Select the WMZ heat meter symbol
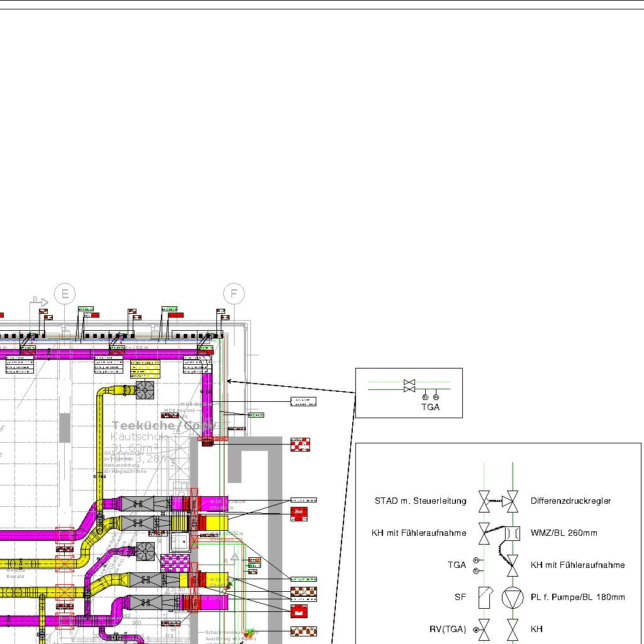The image size is (644, 644). pos(513,533)
